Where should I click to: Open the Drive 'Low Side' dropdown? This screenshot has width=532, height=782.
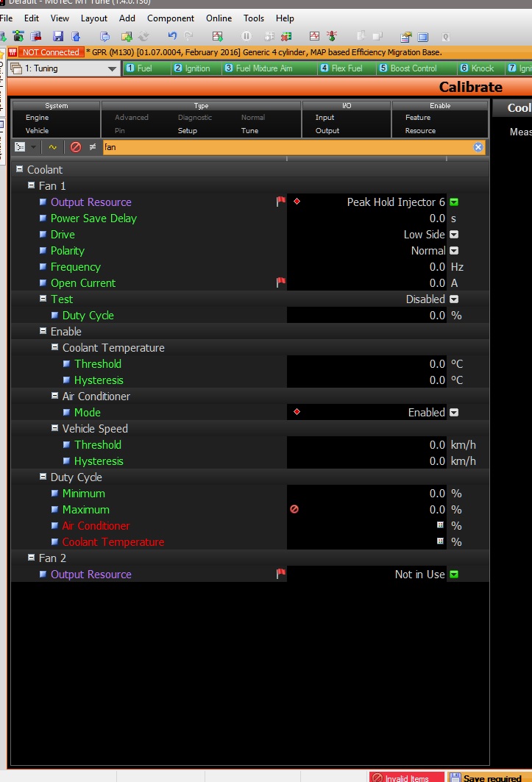click(x=454, y=235)
